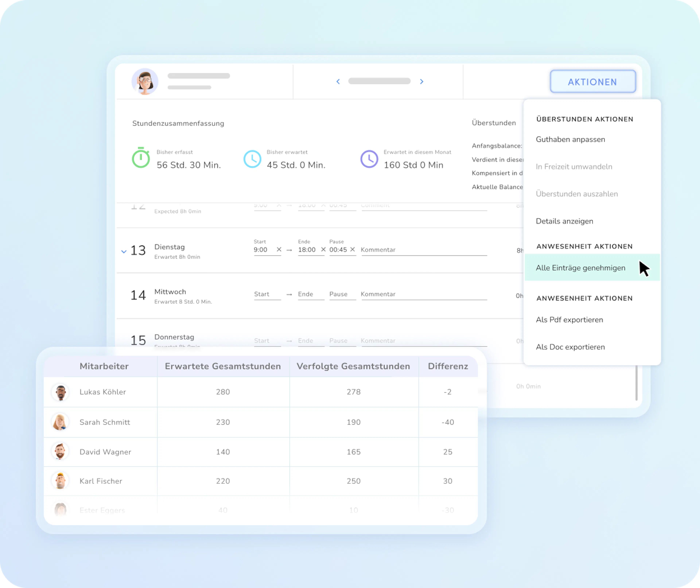Collapse the Tuesday 13 row
Image resolution: width=700 pixels, height=588 pixels.
(x=124, y=252)
